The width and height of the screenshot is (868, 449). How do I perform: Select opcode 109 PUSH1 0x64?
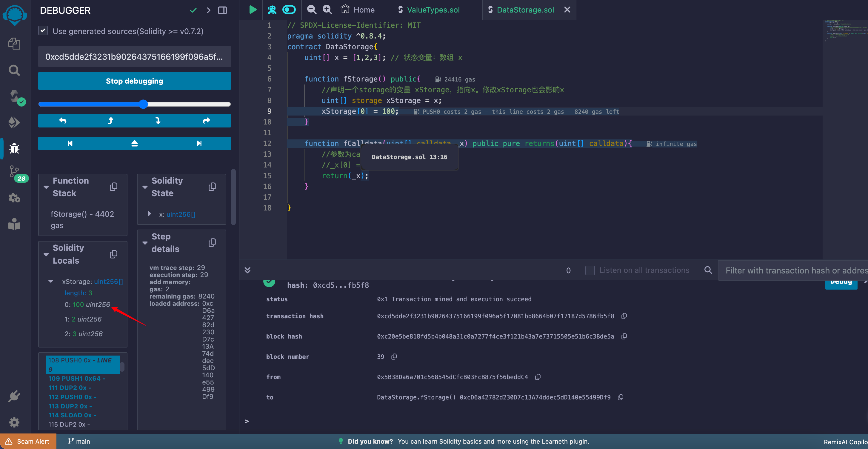pos(77,378)
